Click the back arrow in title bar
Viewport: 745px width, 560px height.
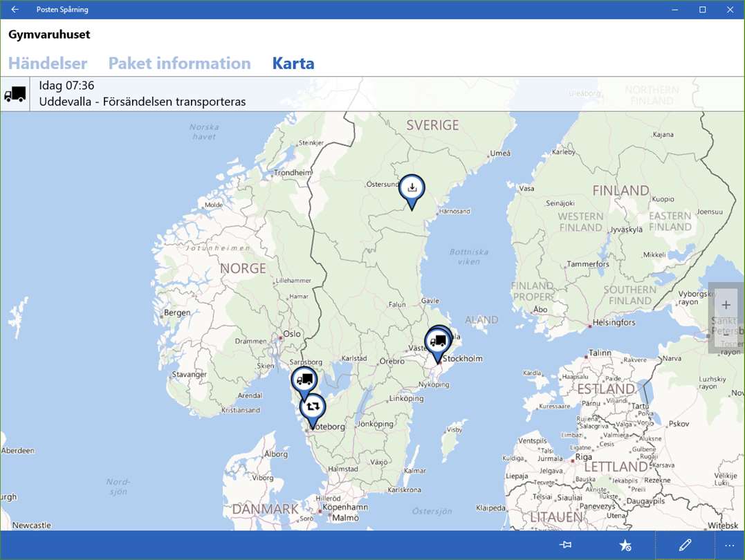[15, 10]
